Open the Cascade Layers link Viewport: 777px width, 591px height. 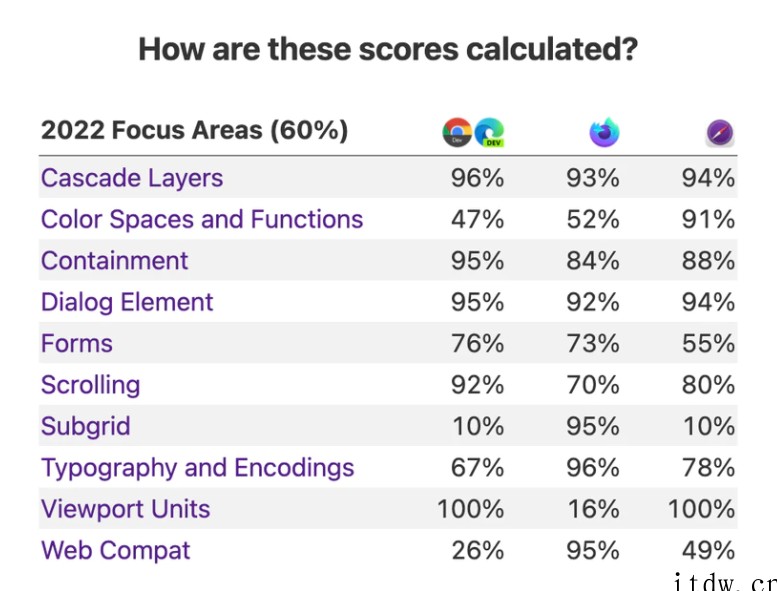pos(132,178)
